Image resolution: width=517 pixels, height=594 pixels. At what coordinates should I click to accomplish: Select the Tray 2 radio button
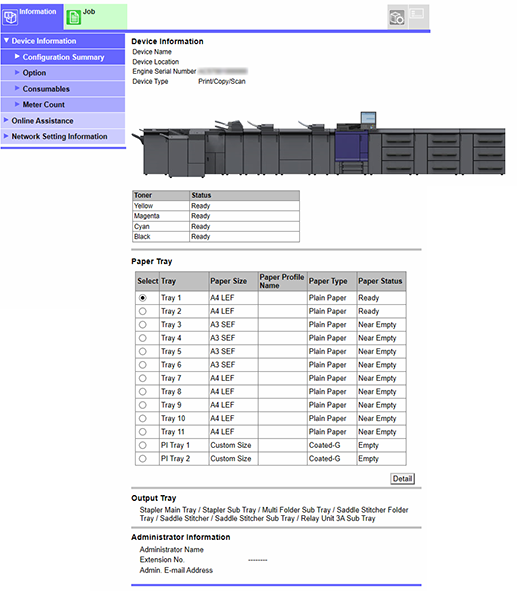tap(142, 311)
